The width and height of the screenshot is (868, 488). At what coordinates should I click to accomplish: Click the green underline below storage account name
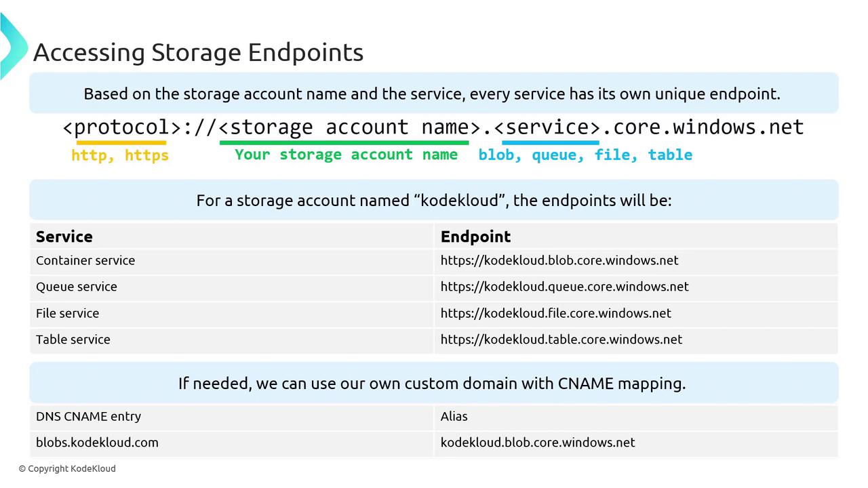344,142
